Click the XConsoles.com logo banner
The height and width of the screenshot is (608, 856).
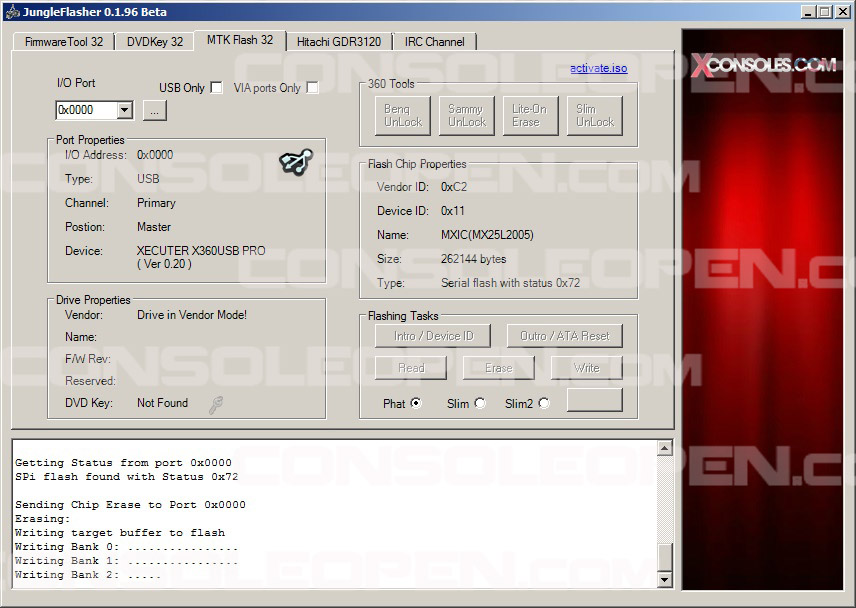764,66
